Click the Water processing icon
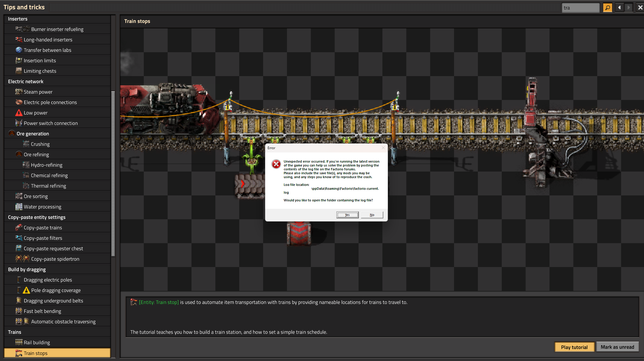Screen dimensions: 644x361 (19, 206)
